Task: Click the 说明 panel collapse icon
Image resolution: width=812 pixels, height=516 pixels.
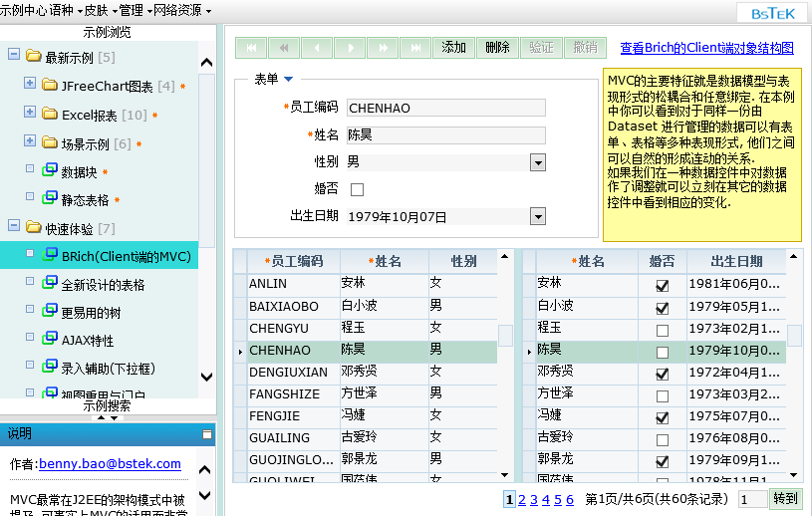Action: tap(207, 434)
